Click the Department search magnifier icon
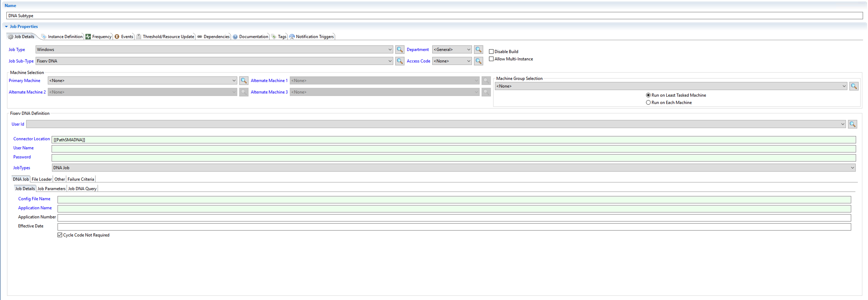This screenshot has height=300, width=868. [x=478, y=50]
